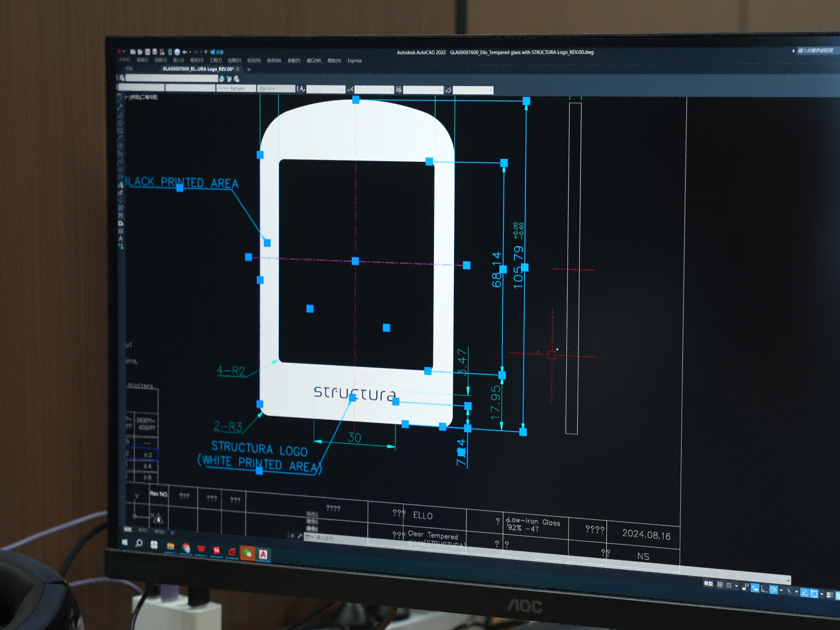Screen dimensions: 840x630
Task: Open the 工具(T) Tools menu
Action: [216, 60]
